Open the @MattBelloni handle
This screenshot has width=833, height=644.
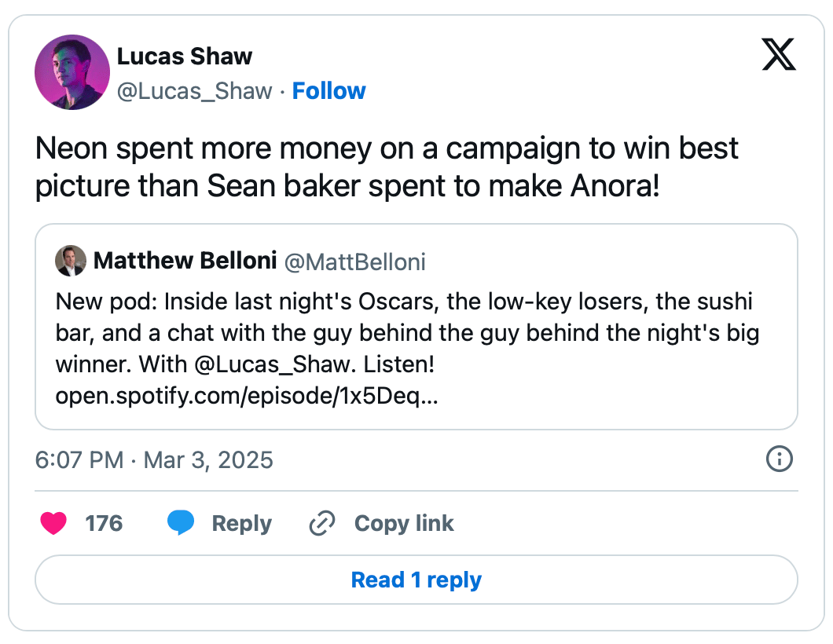tap(354, 262)
